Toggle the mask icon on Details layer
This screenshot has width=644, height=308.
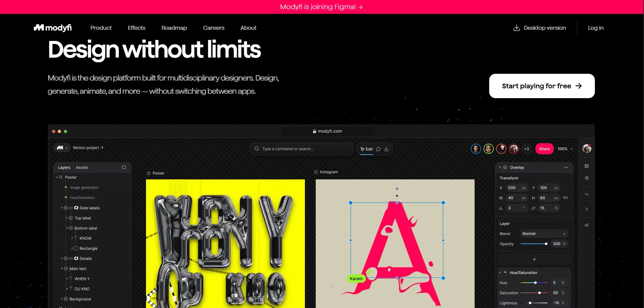tap(76, 259)
